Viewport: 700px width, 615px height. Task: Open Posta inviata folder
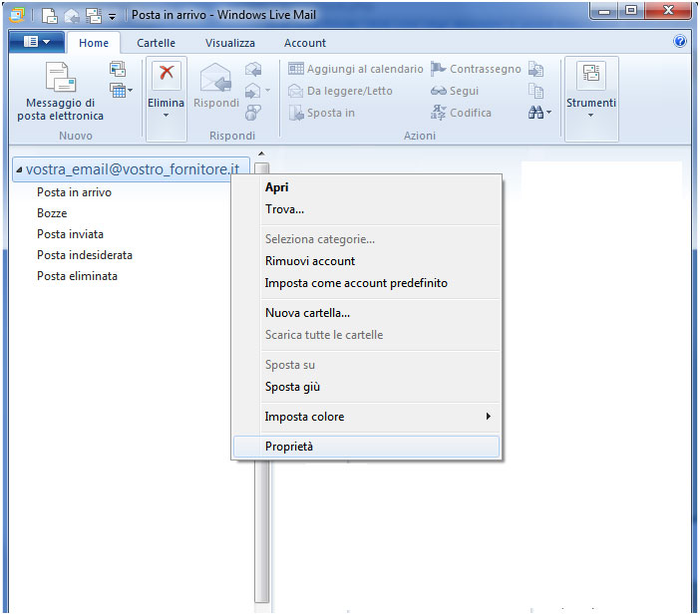(x=70, y=234)
